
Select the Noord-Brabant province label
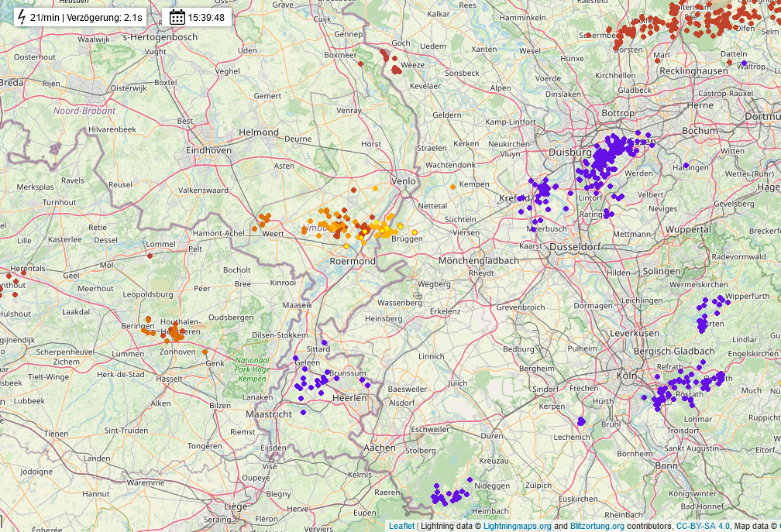pos(84,111)
